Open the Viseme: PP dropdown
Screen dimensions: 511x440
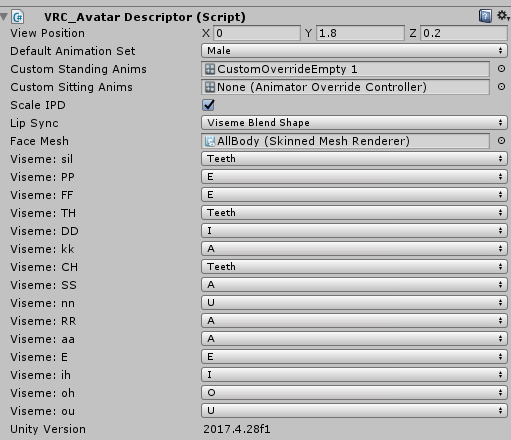click(354, 177)
